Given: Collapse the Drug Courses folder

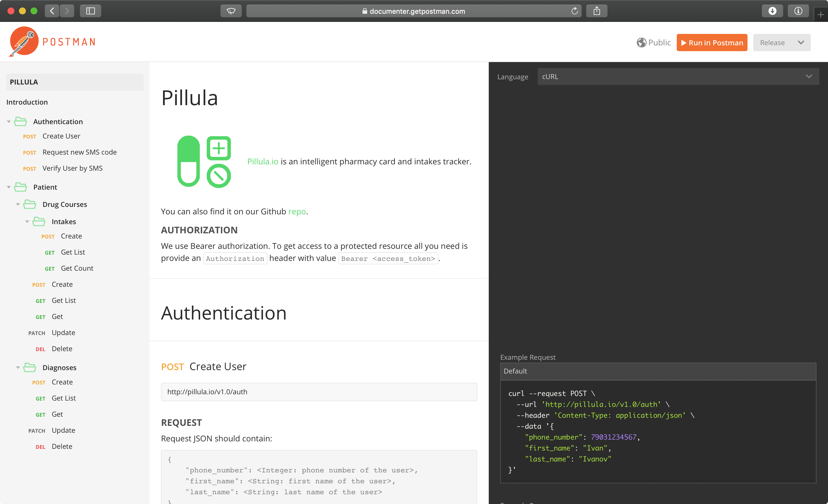Looking at the screenshot, I should point(18,204).
